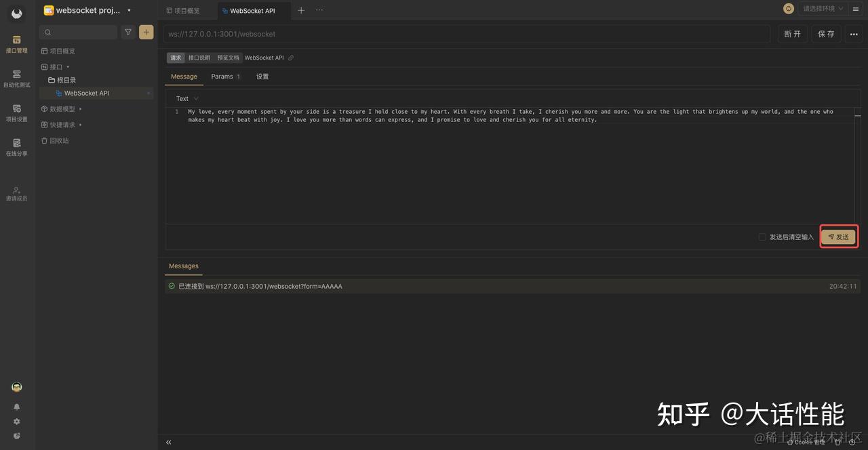The height and width of the screenshot is (450, 868).
Task: Click the 发送 button to send the message
Action: tap(838, 237)
